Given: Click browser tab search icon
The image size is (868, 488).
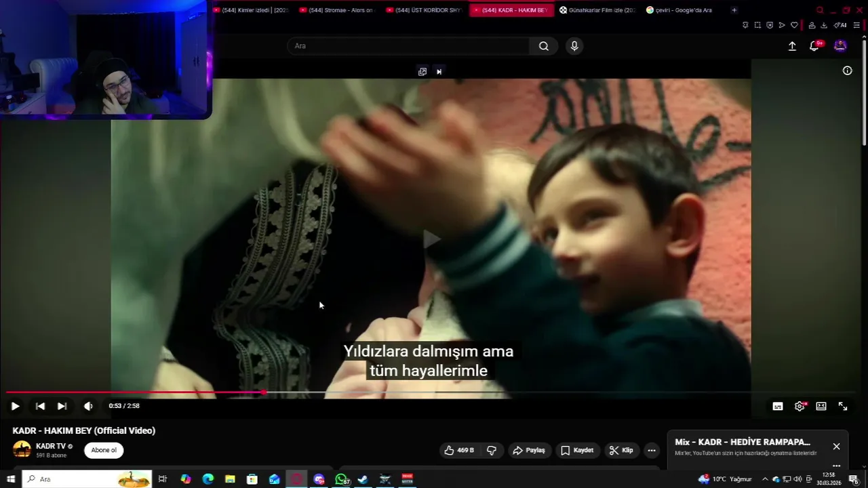Looking at the screenshot, I should 820,10.
